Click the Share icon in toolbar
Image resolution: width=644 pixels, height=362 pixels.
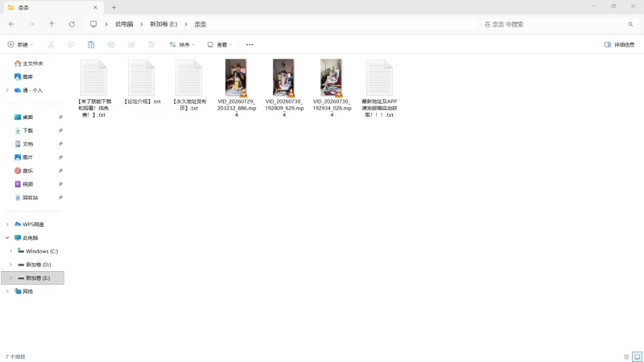[131, 45]
